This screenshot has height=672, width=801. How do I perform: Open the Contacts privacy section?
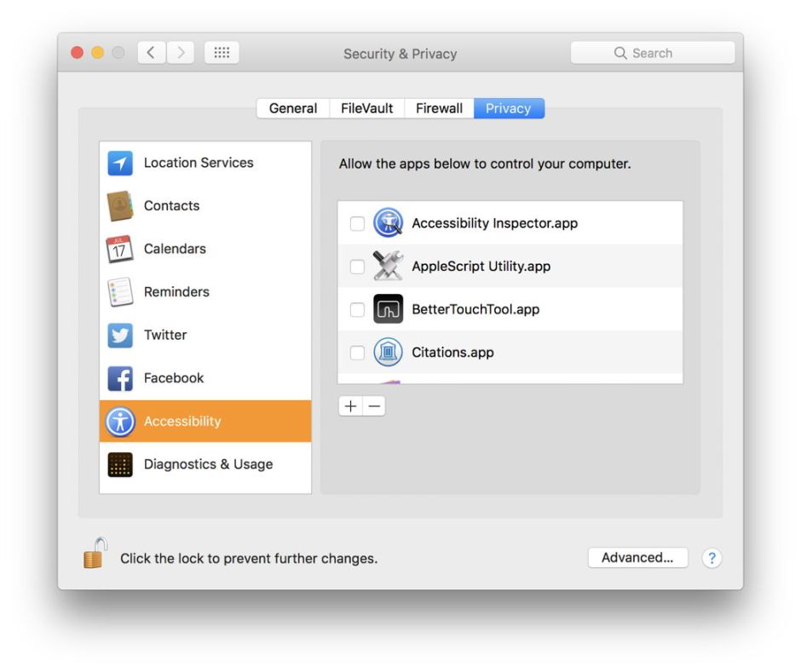(x=120, y=205)
